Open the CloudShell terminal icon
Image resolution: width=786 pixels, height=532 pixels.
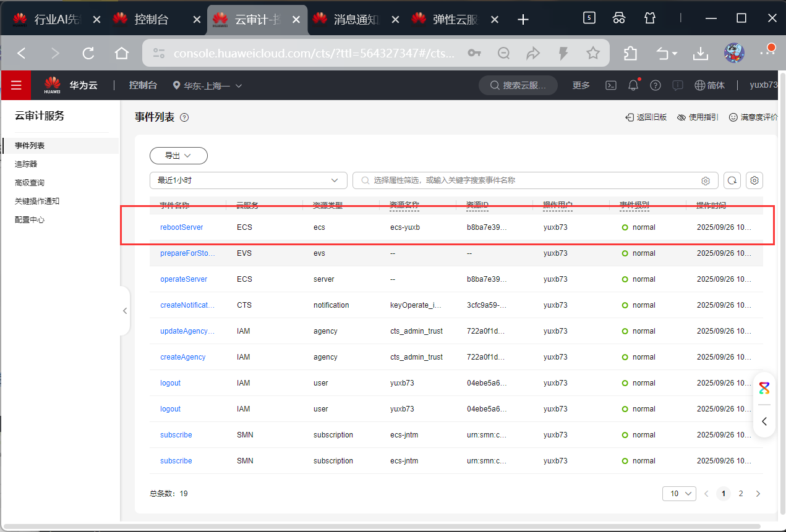click(610, 85)
